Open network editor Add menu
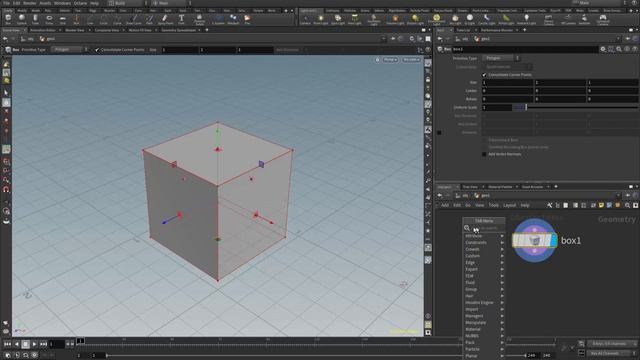This screenshot has width=640, height=360. 444,205
